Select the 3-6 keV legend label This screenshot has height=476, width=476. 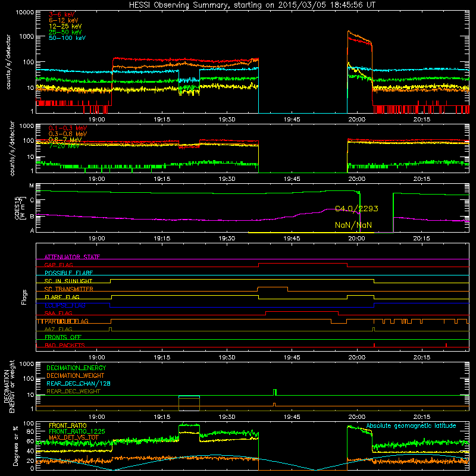[x=62, y=14]
